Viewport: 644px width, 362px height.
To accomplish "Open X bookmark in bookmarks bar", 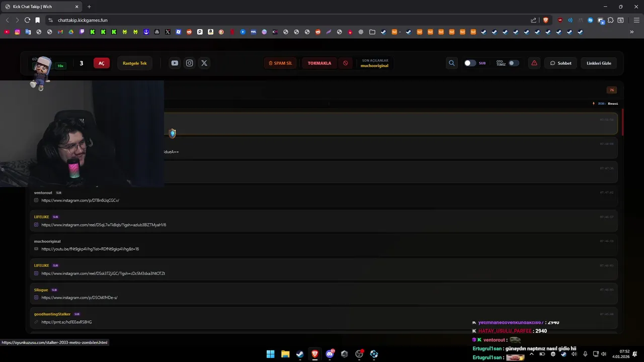I will click(x=168, y=32).
